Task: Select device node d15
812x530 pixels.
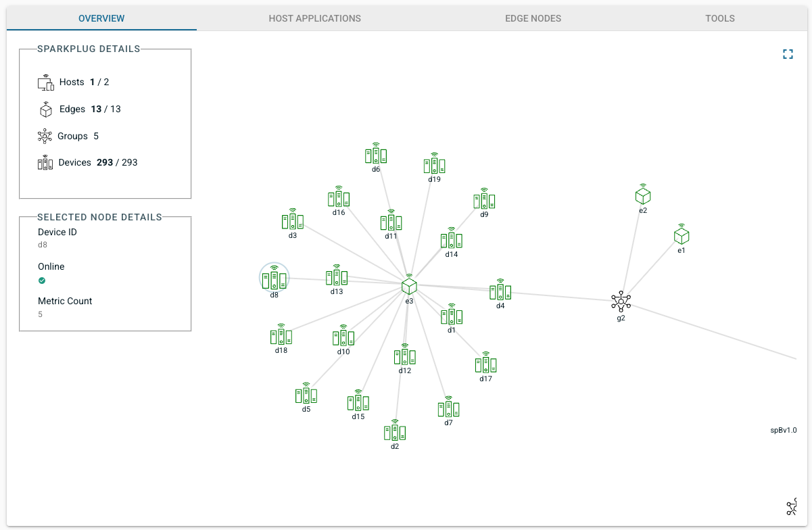Action: pyautogui.click(x=358, y=401)
